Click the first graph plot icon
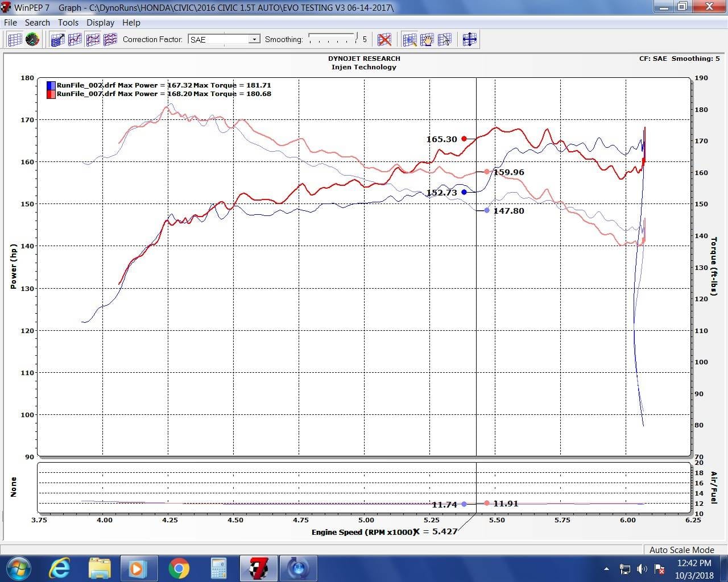 click(57, 39)
